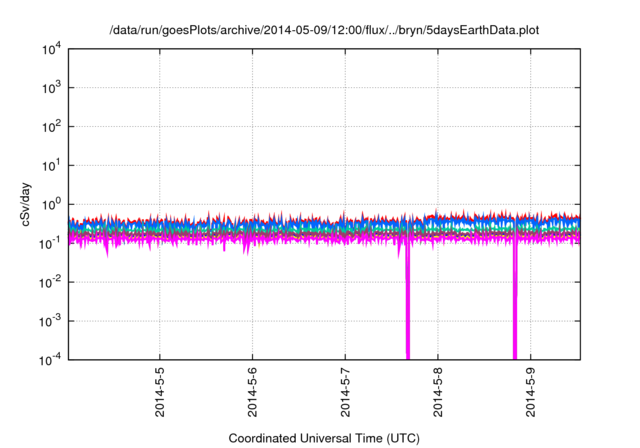Click the 10^3 y-axis tick label
640x448 pixels.
pyautogui.click(x=52, y=88)
